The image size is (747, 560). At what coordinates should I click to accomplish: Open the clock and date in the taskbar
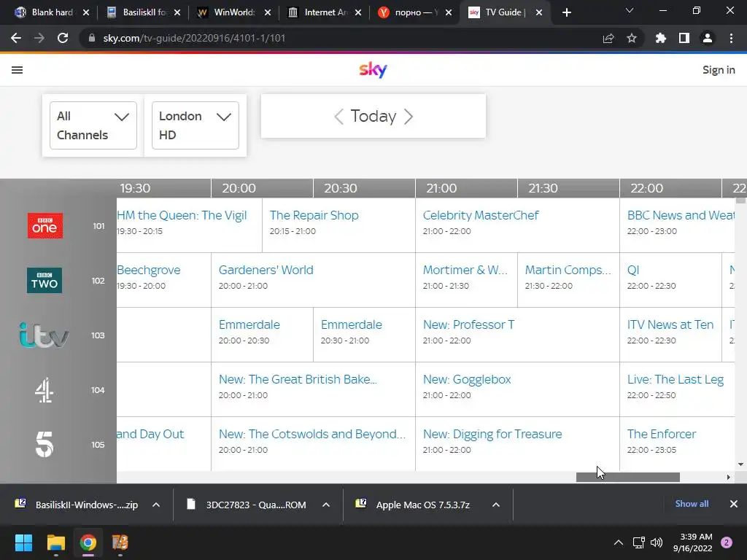click(x=693, y=542)
